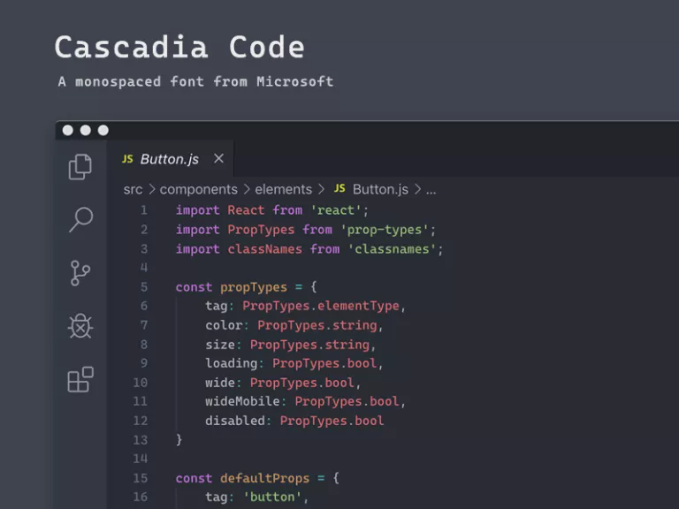Click the first window control dot
679x509 pixels.
(68, 130)
